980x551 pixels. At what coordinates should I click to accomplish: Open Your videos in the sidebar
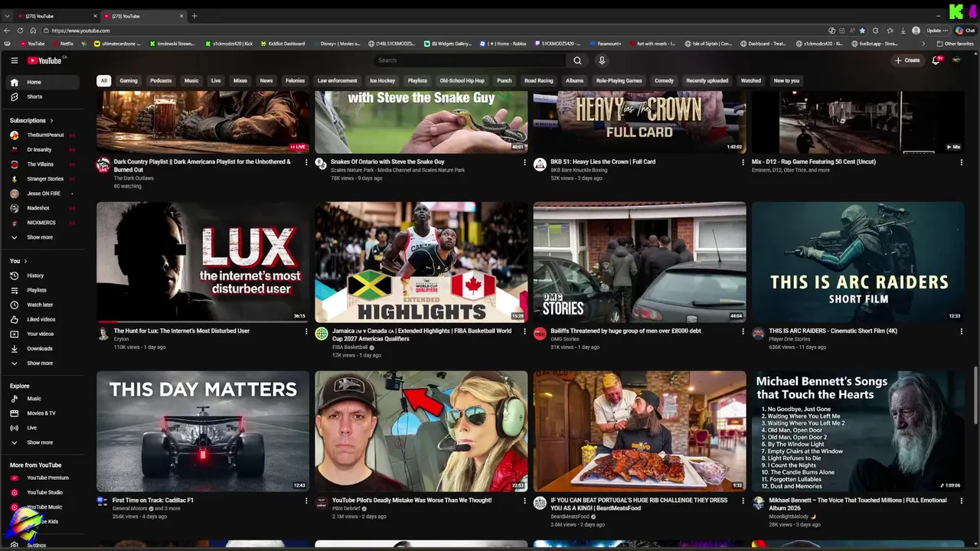[x=43, y=334]
